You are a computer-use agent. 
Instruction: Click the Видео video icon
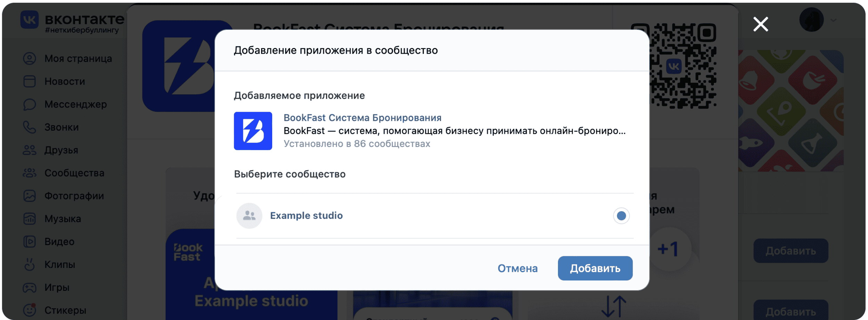tap(30, 242)
